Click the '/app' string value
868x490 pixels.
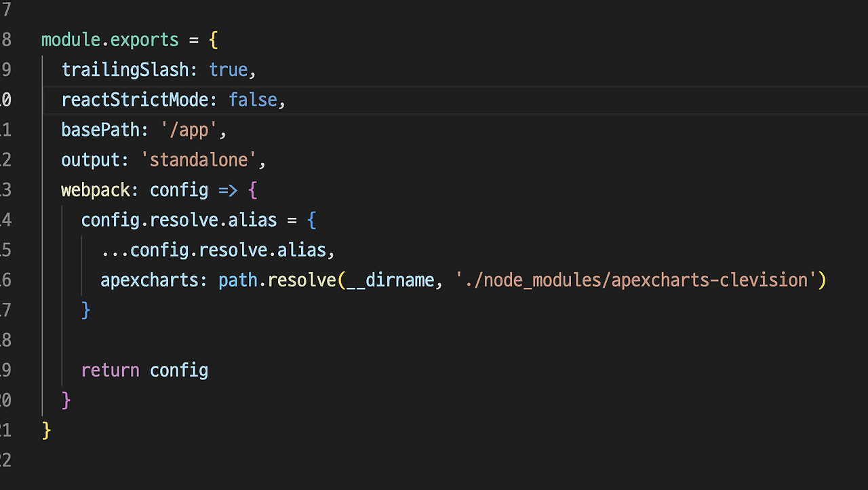189,130
